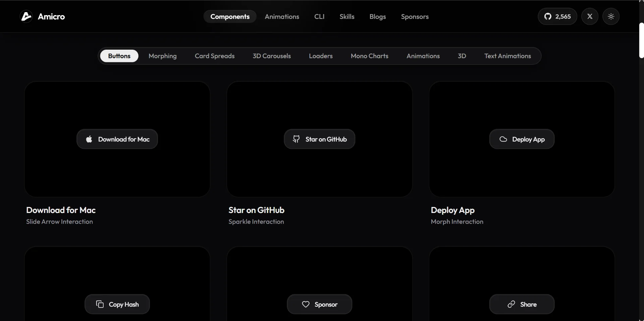Click the Deploy App button label
This screenshot has height=321, width=644.
(x=528, y=139)
